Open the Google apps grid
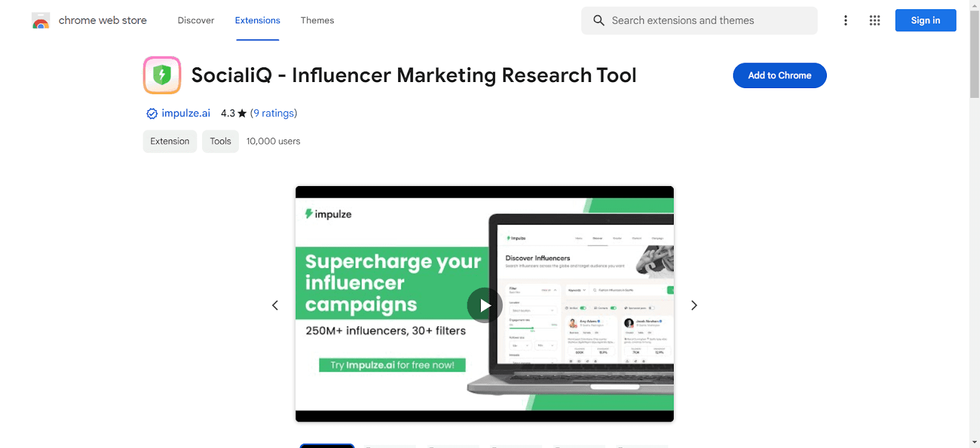Screen dimensions: 980x448 875,20
